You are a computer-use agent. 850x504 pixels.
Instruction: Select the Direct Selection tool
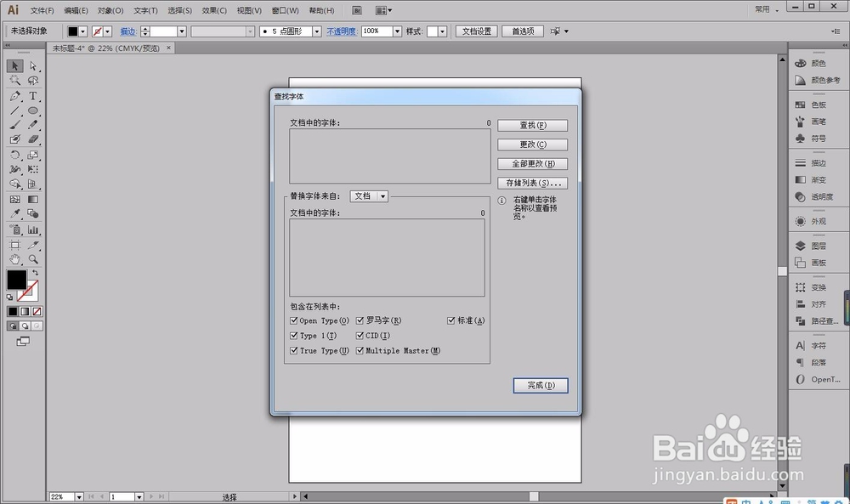pos(33,65)
